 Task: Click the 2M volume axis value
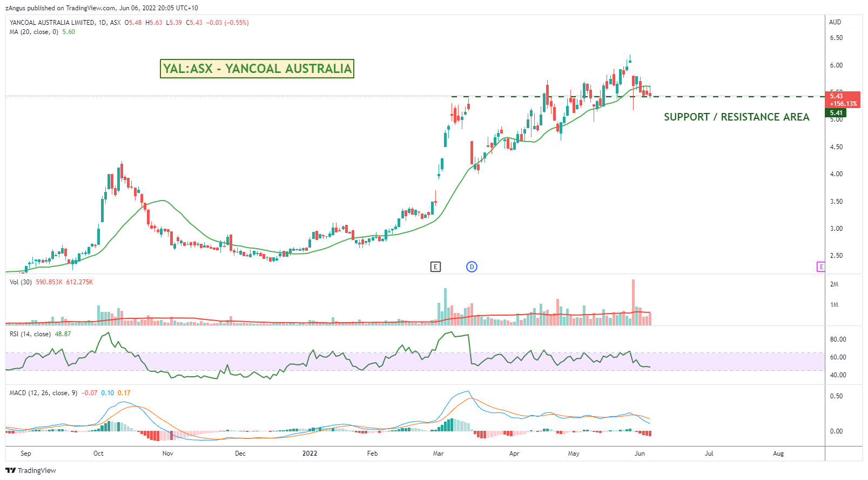(835, 284)
